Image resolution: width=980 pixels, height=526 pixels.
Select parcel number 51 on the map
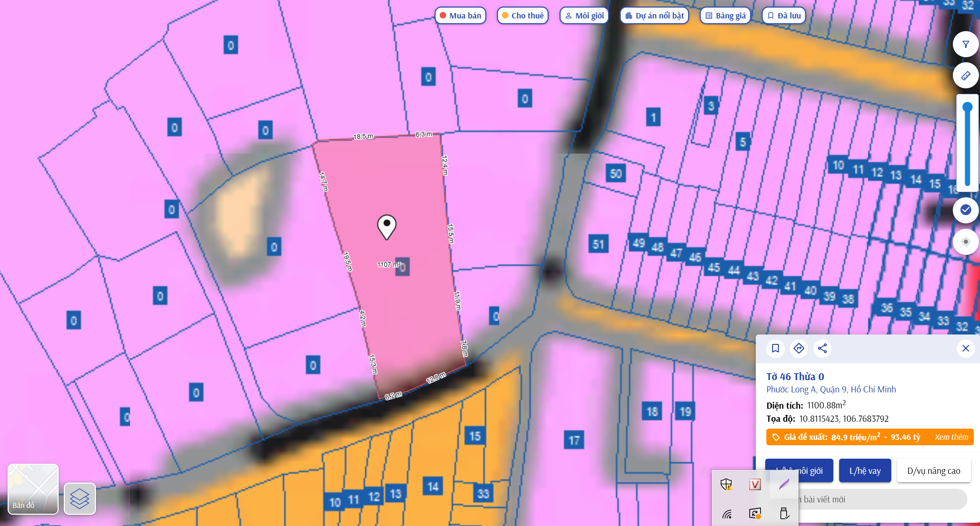tap(598, 244)
